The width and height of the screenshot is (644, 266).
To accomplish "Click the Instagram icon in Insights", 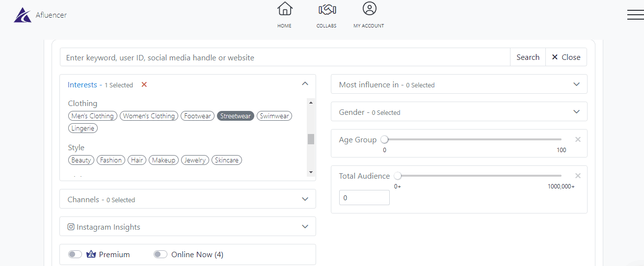I will click(71, 227).
